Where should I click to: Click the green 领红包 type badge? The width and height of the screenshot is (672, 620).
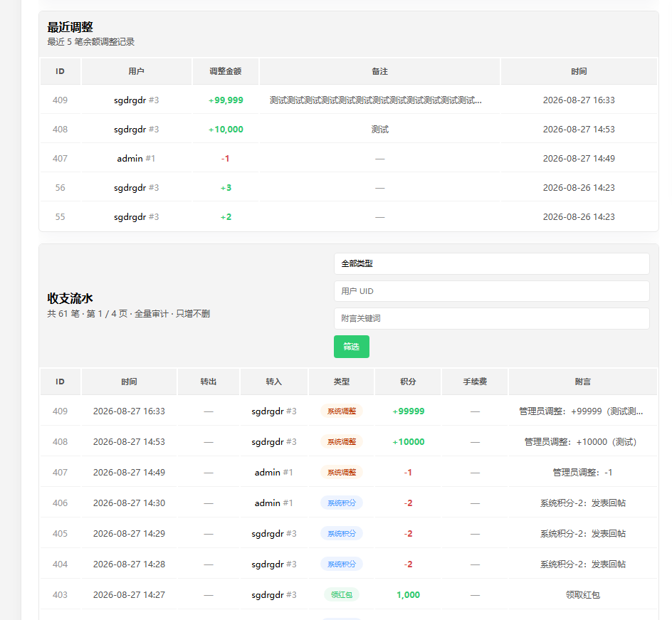(342, 594)
